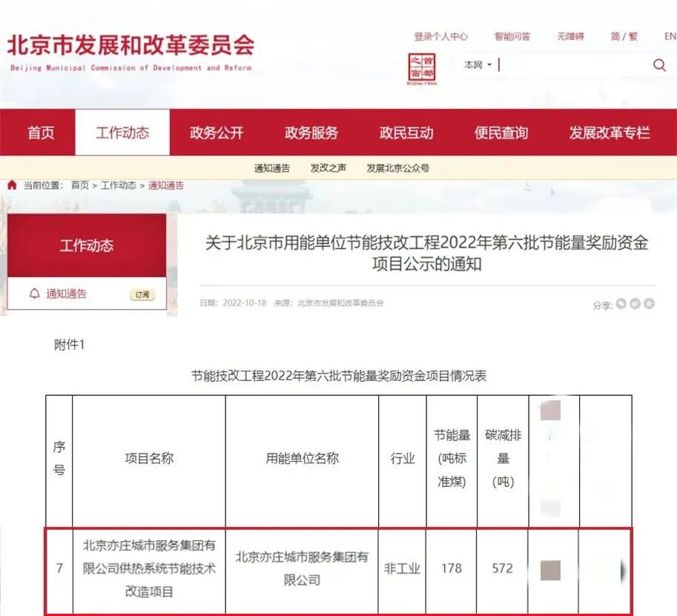This screenshot has height=616, width=677.
Task: Click the 178 energy saving value
Action: click(452, 568)
